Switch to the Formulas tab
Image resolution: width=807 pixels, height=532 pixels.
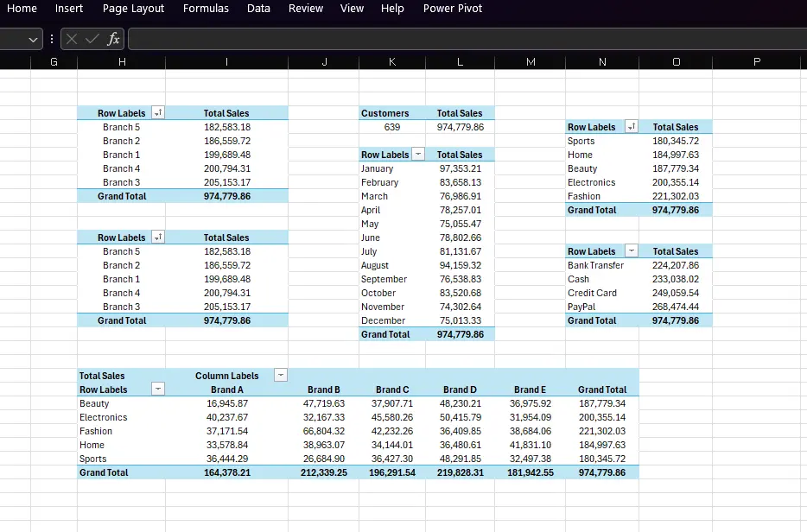click(206, 9)
